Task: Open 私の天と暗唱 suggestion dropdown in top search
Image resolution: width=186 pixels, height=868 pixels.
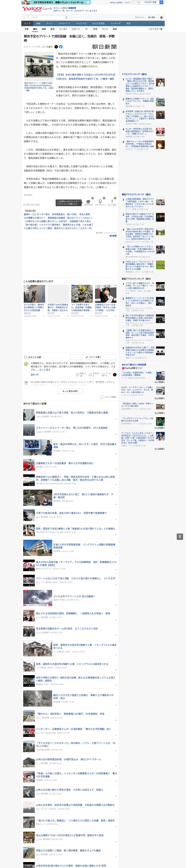Action: (x=151, y=2)
